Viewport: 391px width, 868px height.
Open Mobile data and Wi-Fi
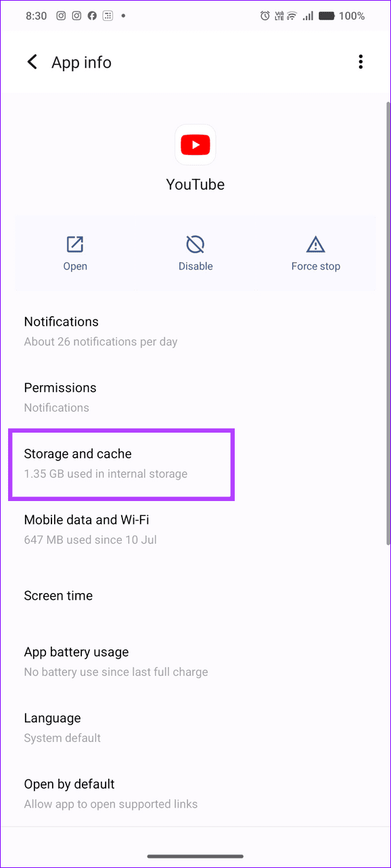(x=195, y=529)
